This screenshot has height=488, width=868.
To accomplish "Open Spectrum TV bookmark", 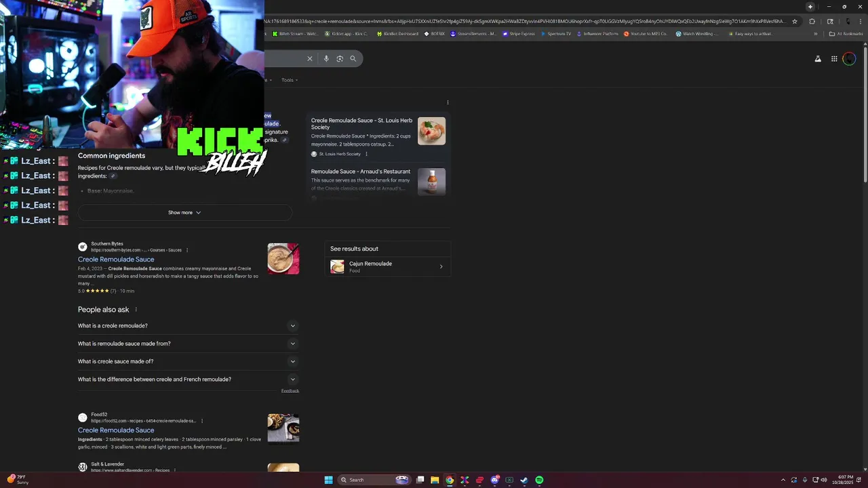I will (556, 34).
